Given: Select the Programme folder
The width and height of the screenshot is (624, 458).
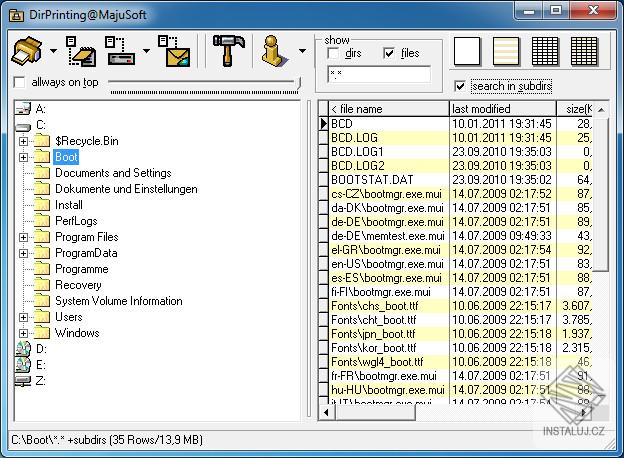Looking at the screenshot, I should click(82, 269).
